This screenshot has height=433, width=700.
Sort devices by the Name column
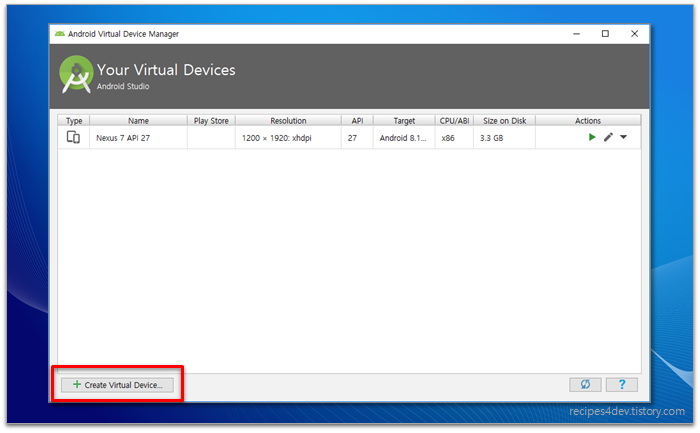tap(138, 121)
